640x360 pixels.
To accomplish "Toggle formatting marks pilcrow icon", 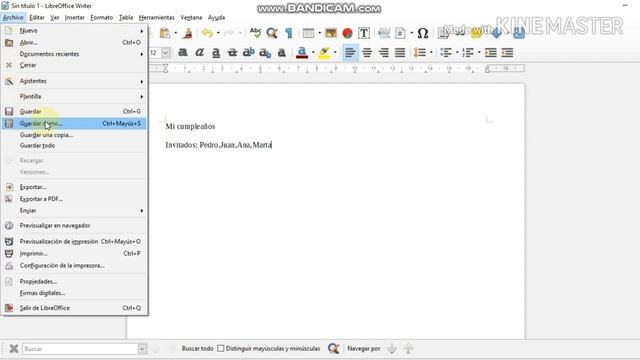I will point(289,33).
